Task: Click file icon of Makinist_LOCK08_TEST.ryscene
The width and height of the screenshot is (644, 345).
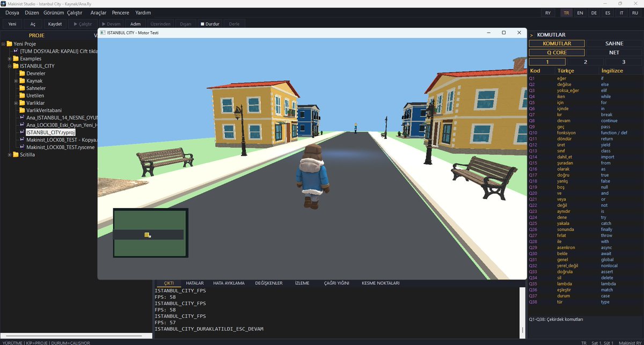Action: (22, 147)
